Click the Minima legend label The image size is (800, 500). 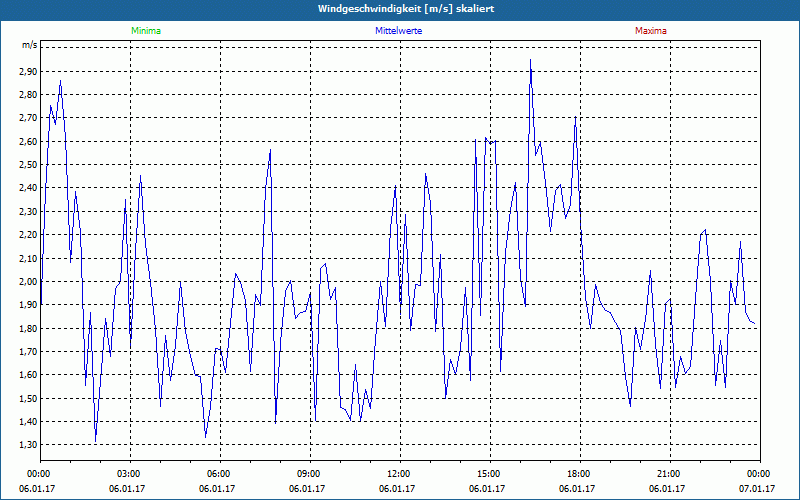146,31
